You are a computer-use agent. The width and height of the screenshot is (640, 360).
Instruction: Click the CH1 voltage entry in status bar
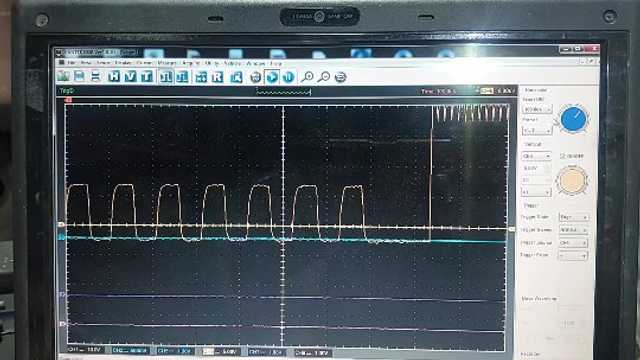(x=85, y=350)
